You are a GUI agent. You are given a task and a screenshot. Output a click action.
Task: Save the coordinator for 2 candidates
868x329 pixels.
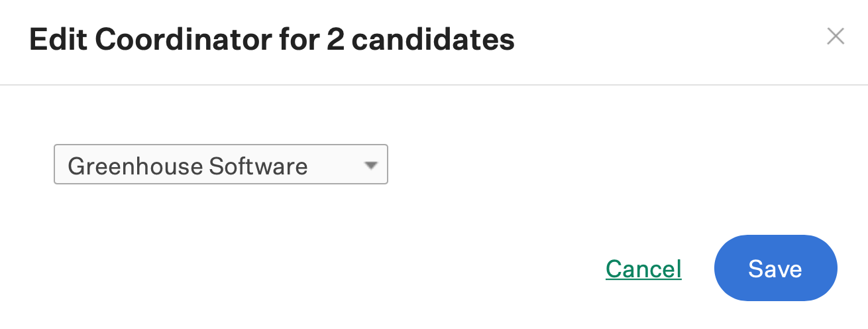pyautogui.click(x=775, y=268)
